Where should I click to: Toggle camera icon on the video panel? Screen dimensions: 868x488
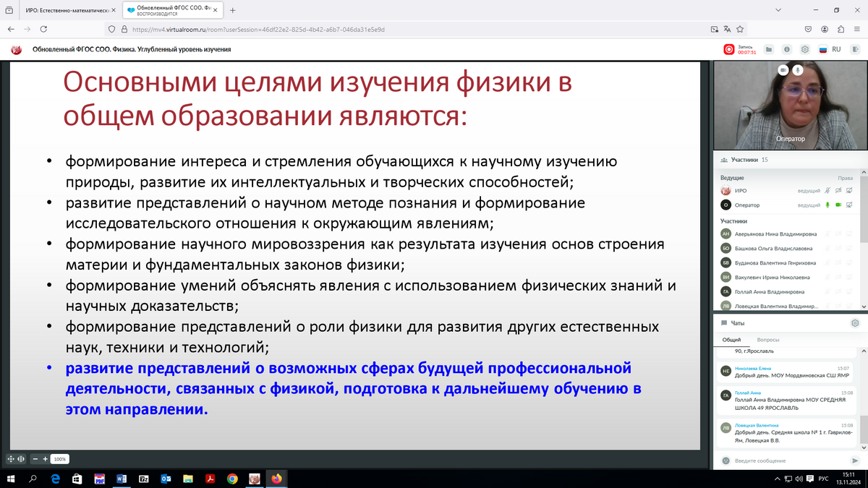coord(783,70)
